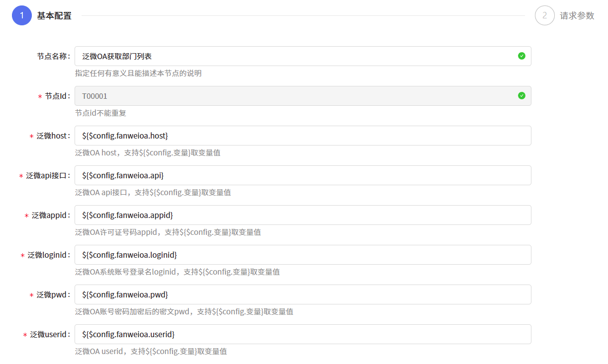Focus the 泛微userid input field
Viewport: 608px width, 364px height.
pos(298,334)
